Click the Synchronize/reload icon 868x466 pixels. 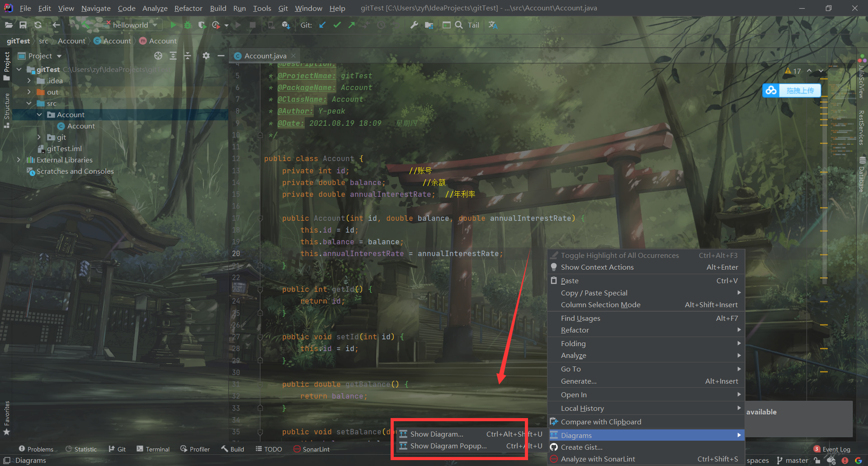coord(38,25)
